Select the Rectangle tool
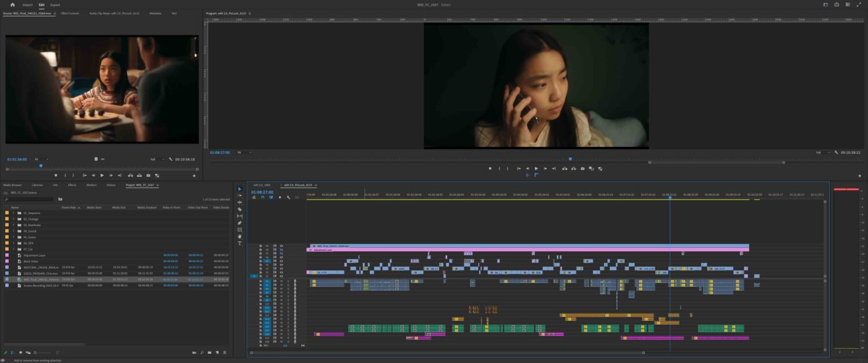Viewport: 868px width, 363px height. tap(240, 229)
